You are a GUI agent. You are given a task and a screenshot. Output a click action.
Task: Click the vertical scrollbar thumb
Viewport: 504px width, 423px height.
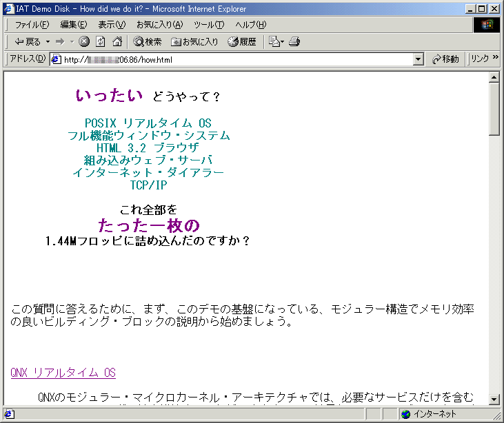[494, 109]
